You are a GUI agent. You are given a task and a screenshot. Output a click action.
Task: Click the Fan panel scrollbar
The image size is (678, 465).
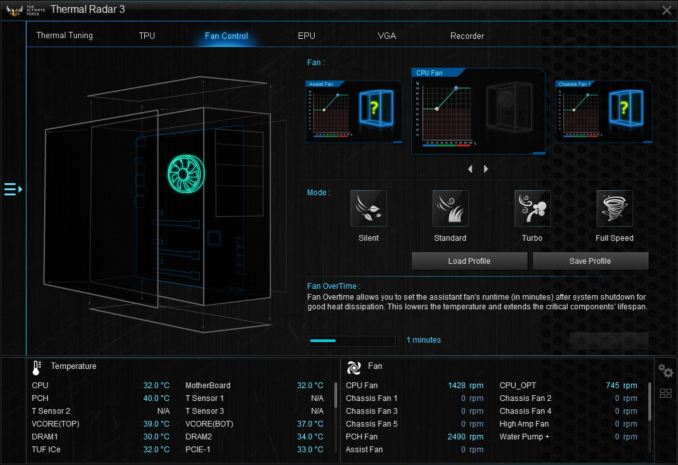tap(649, 401)
